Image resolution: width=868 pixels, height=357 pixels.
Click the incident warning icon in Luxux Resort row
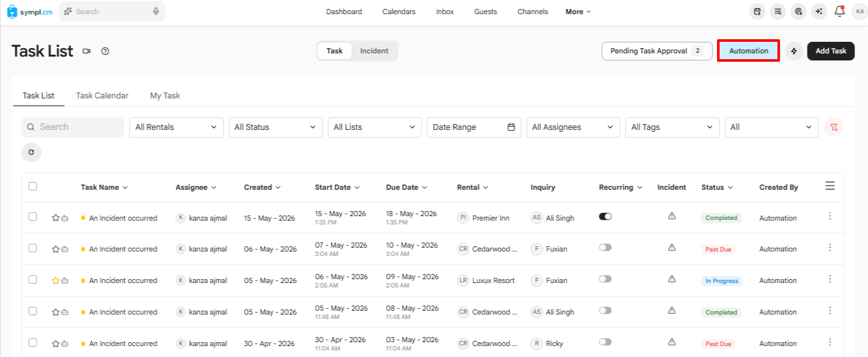coord(671,279)
